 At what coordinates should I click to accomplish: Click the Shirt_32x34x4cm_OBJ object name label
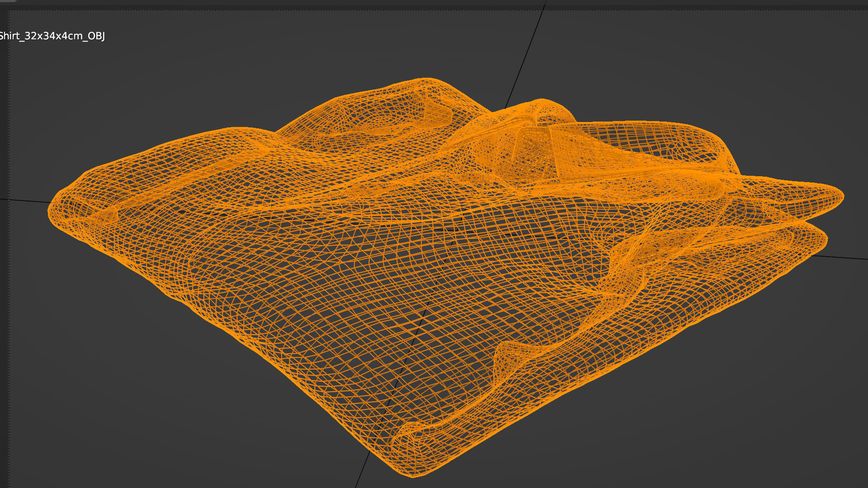point(52,36)
